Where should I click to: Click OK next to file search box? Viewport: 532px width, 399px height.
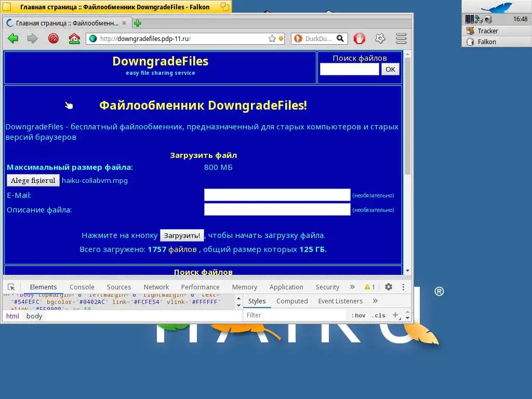[390, 69]
